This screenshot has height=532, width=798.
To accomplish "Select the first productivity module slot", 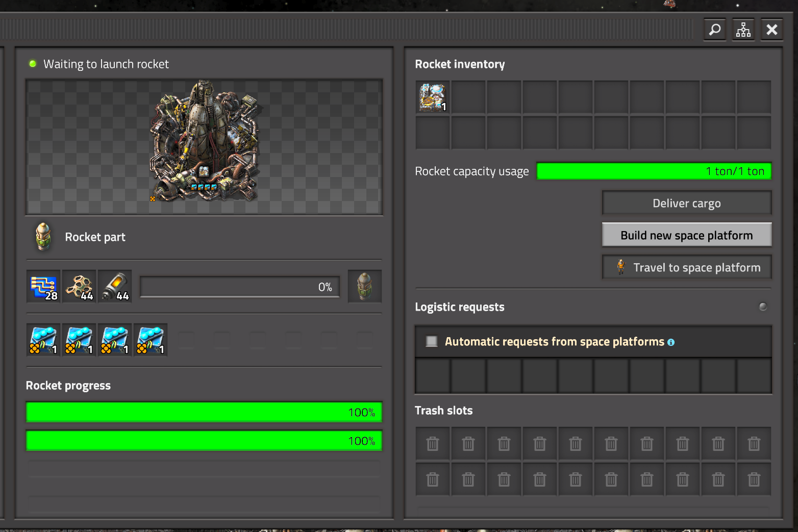I will [43, 340].
